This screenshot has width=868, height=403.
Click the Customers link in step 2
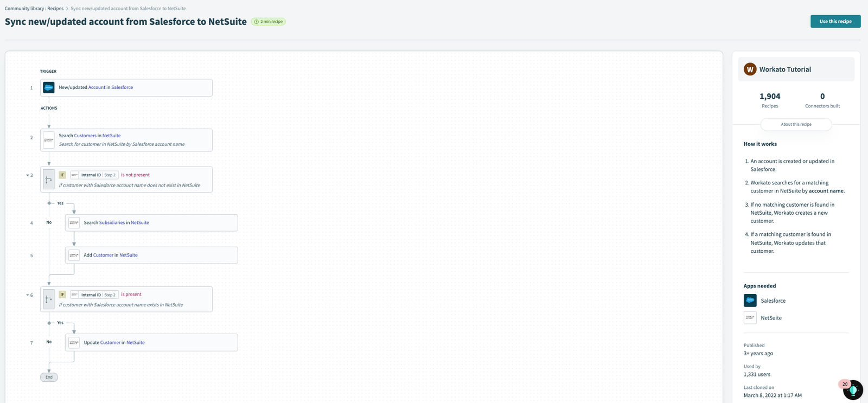click(85, 136)
